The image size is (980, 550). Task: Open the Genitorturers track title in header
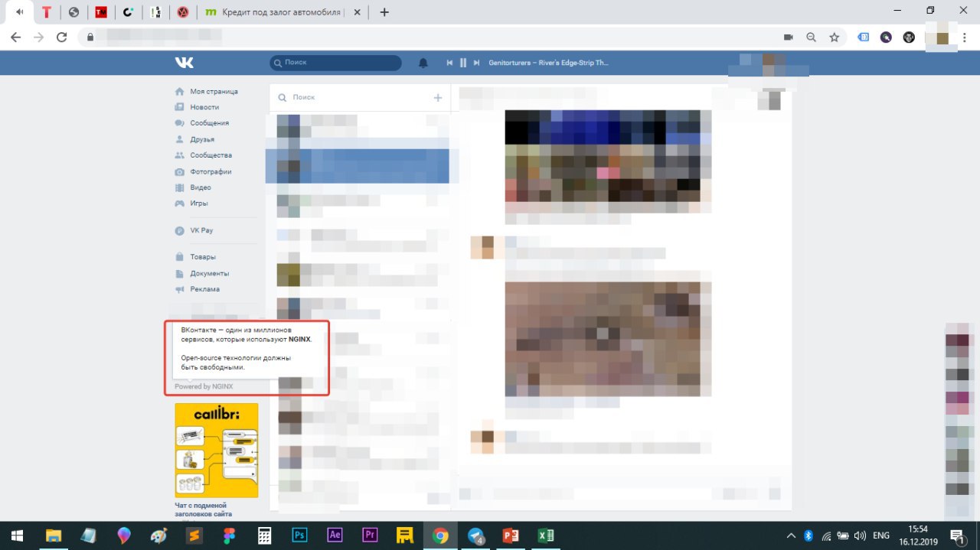pos(548,63)
